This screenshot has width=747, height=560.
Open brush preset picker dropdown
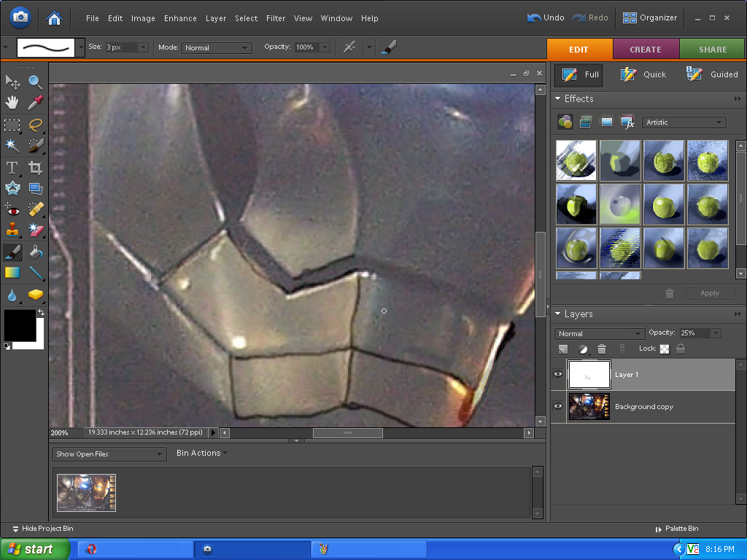[x=80, y=47]
